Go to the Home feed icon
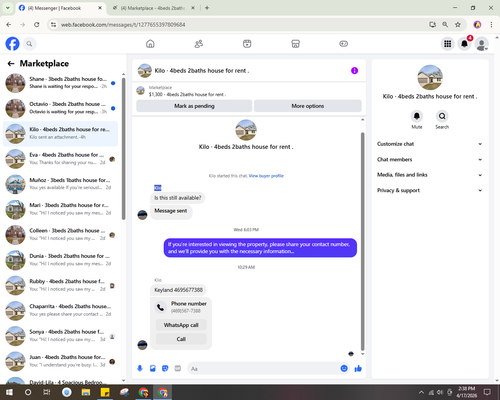This screenshot has width=500, height=400. coord(150,44)
